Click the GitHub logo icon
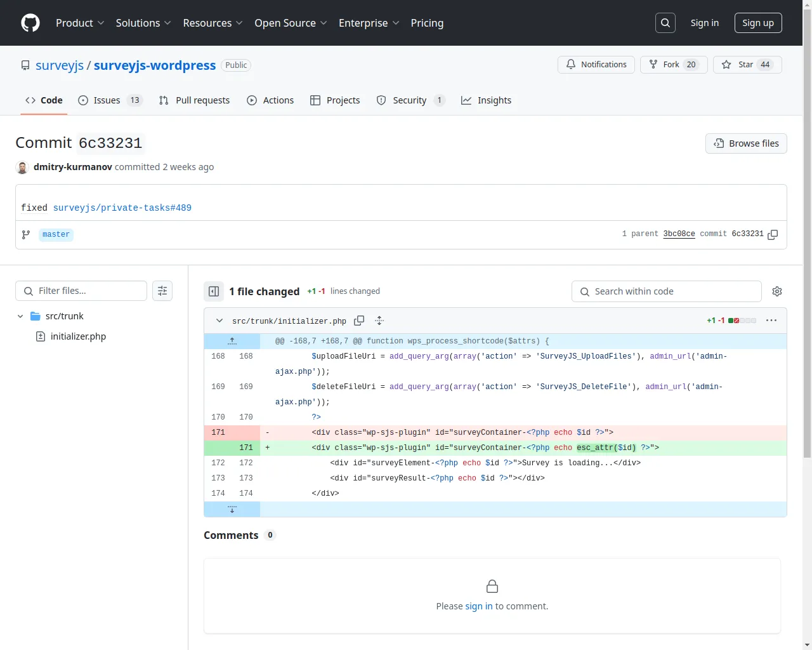 click(30, 23)
